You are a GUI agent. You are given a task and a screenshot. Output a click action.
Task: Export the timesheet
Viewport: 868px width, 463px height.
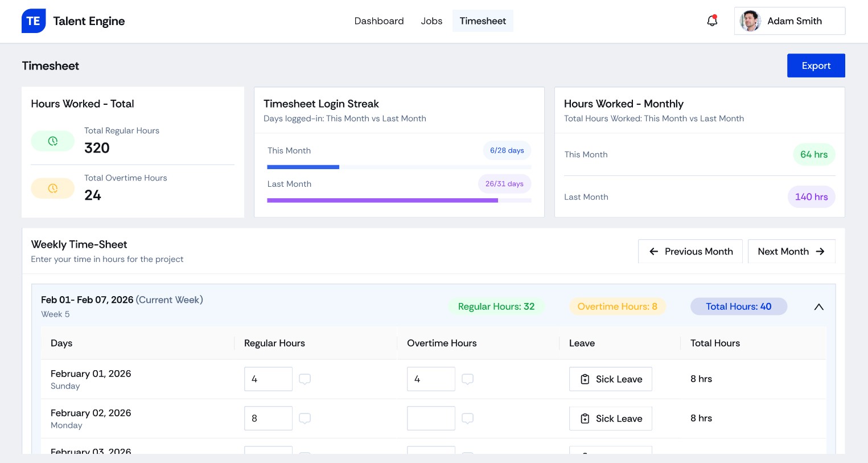coord(816,65)
